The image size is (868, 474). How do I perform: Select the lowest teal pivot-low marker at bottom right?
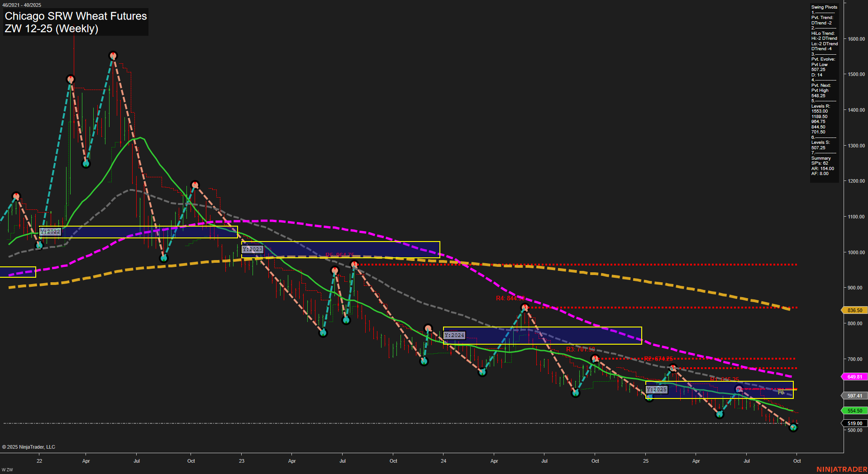[x=793, y=427]
